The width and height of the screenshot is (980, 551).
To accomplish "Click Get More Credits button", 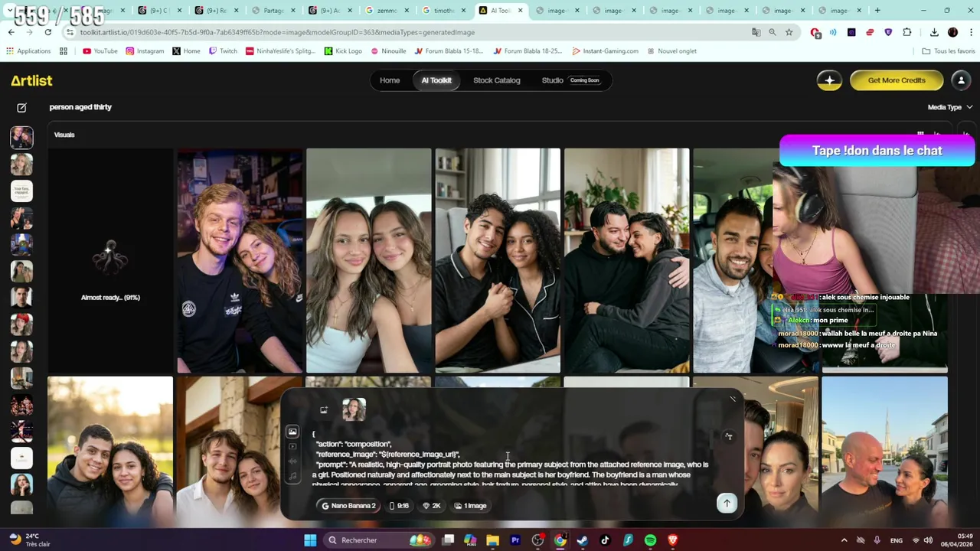I will 896,80.
